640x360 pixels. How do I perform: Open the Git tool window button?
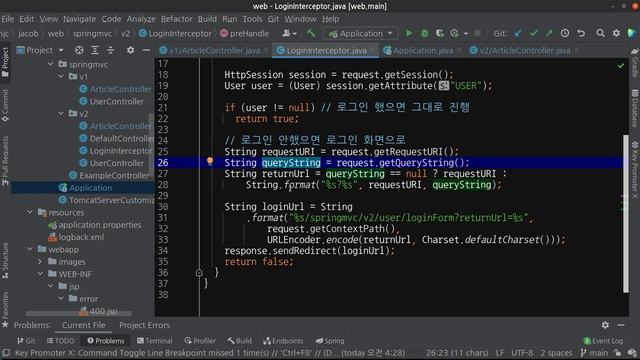[26, 341]
